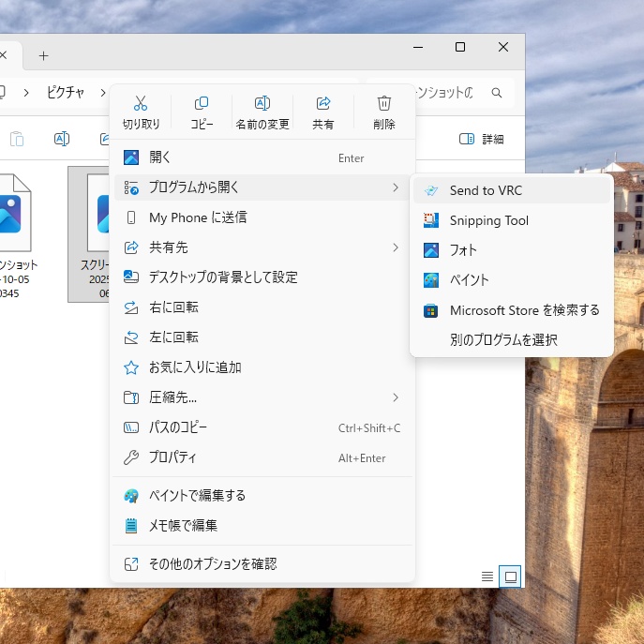Select 左に回転 (rotate left)
644x644 pixels.
pyautogui.click(x=262, y=337)
